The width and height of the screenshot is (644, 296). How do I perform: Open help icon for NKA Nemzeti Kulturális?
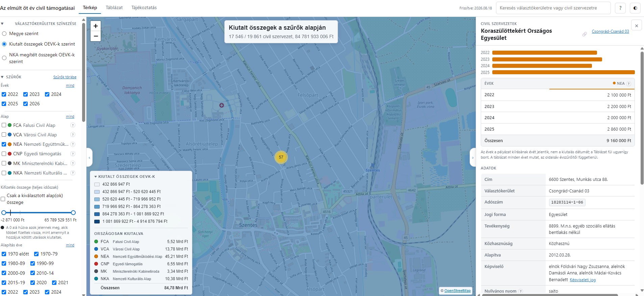tap(73, 173)
